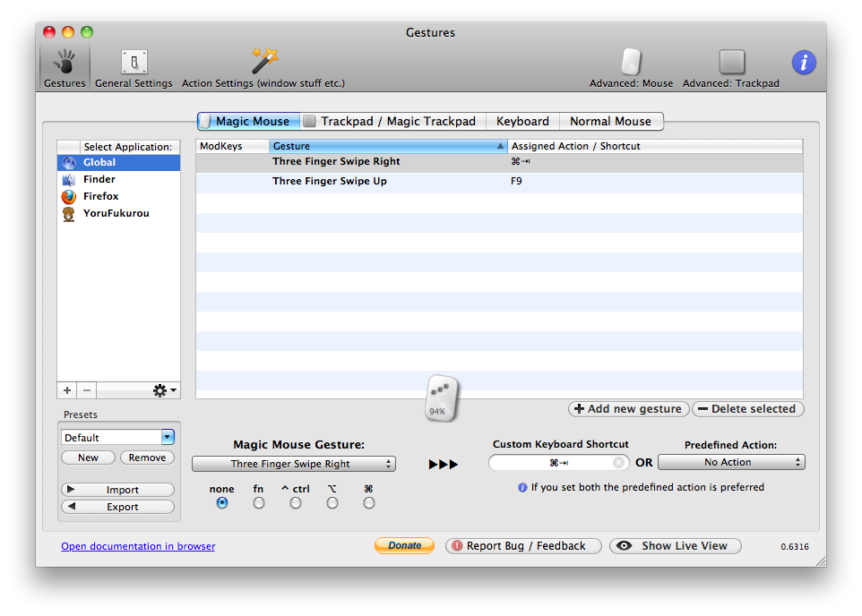Create a New preset
Screen dimensions: 862x616
[88, 458]
